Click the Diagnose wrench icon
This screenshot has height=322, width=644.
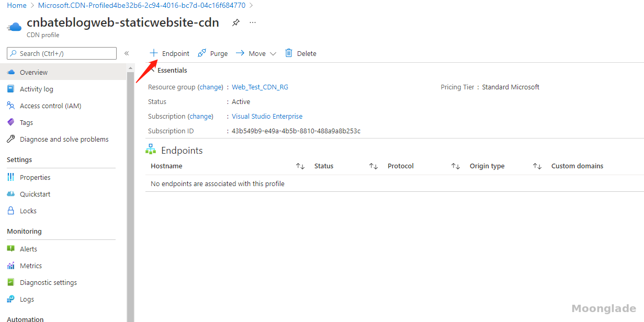11,139
